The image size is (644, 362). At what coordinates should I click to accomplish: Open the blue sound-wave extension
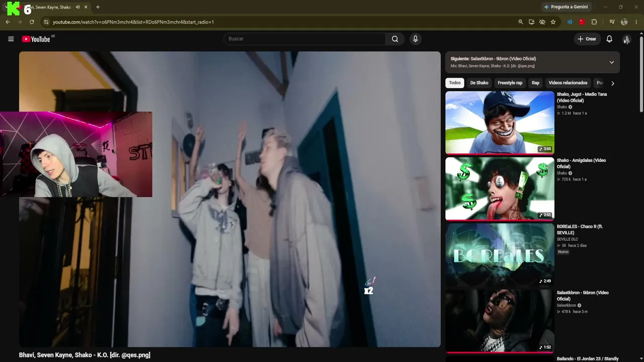pos(570,22)
